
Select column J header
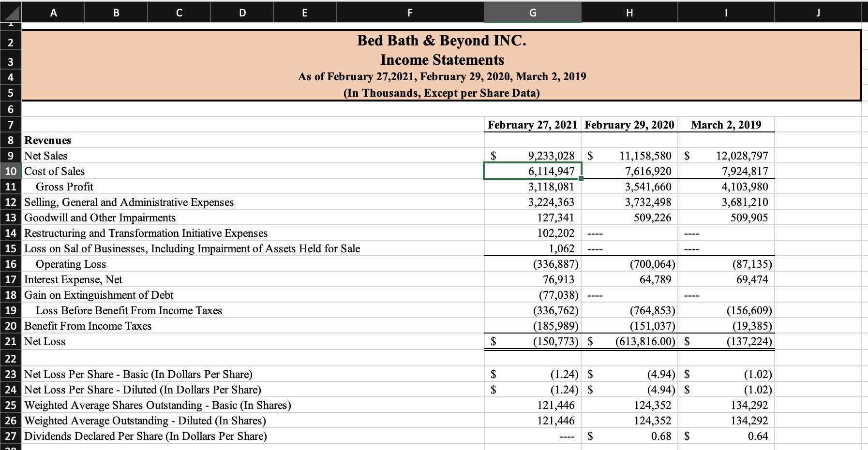tap(818, 13)
